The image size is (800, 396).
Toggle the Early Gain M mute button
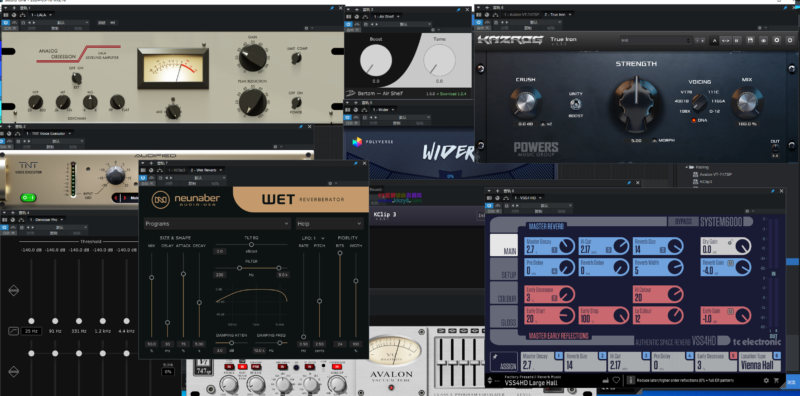coord(731,311)
